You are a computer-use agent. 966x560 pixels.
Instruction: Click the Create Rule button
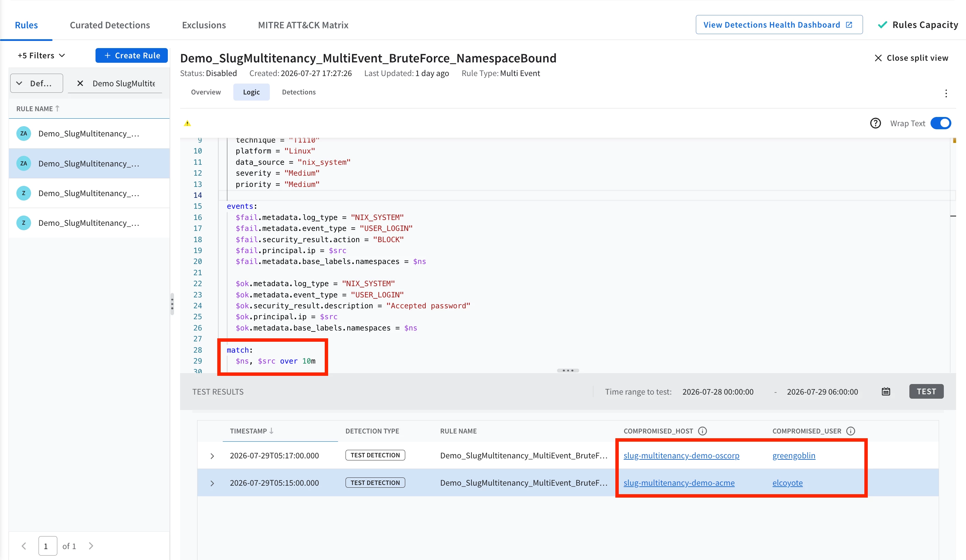point(131,56)
